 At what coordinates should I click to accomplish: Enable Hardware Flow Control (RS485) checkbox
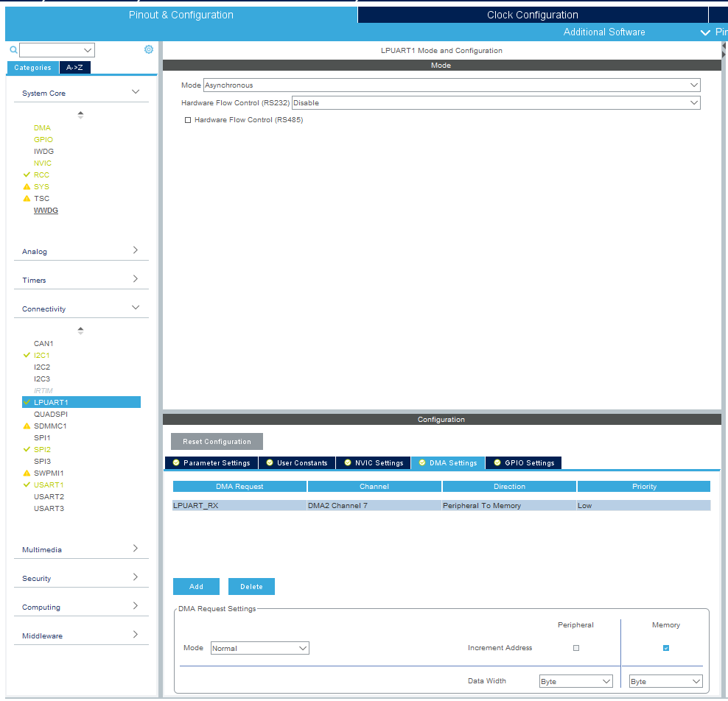(x=188, y=120)
